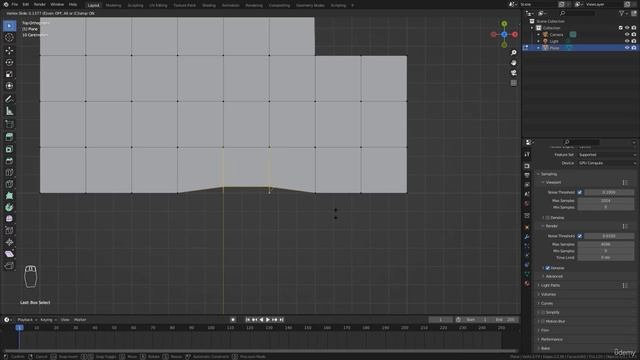This screenshot has height=360, width=640.
Task: Select the Loop Cut tool
Action: pos(9,172)
